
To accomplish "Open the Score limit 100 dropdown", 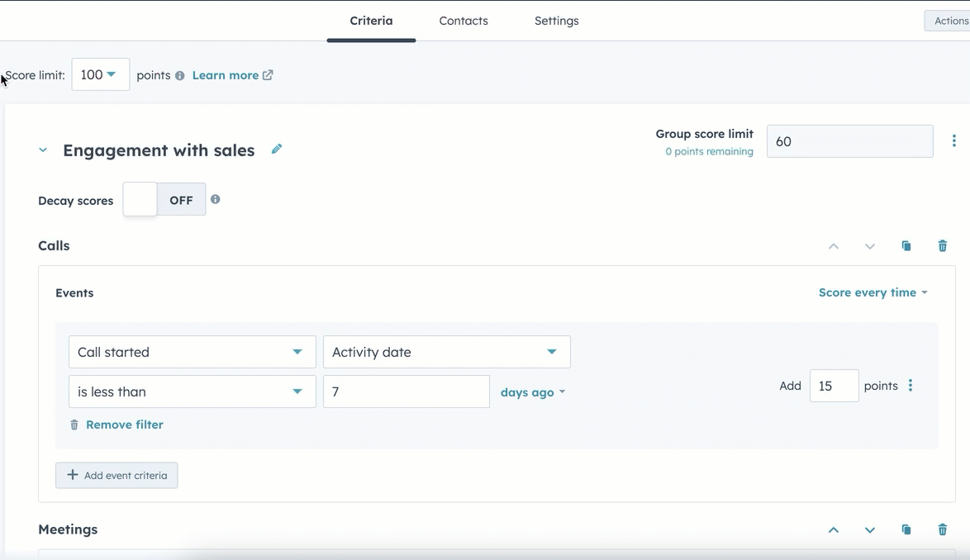I will 99,74.
